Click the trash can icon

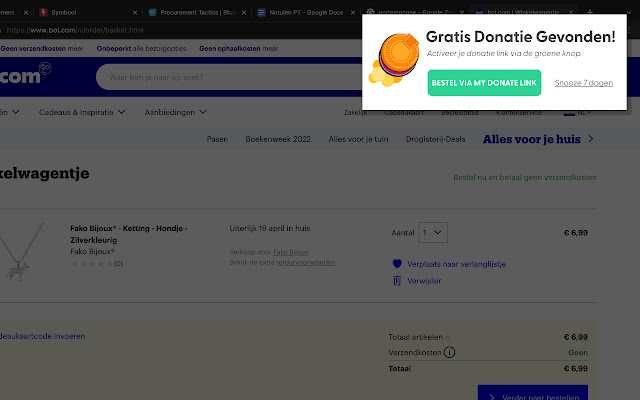[x=397, y=280]
